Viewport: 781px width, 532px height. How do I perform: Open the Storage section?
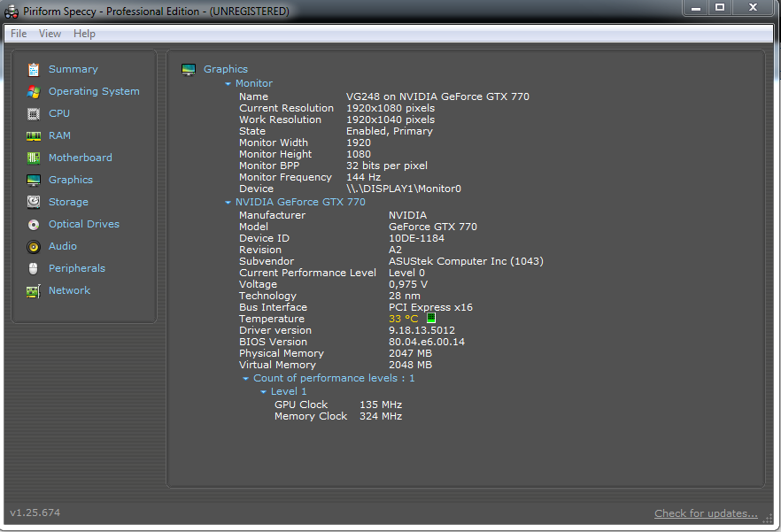tap(68, 202)
